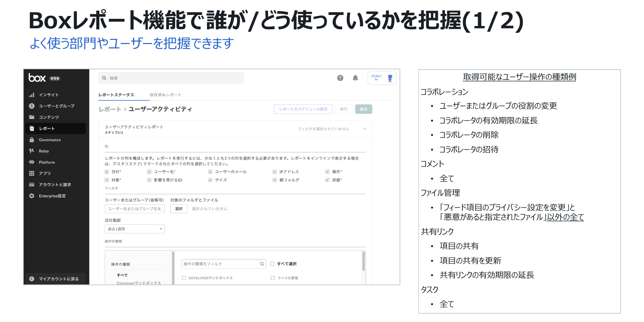The height and width of the screenshot is (322, 644).
Task: Select the Relay icon in sidebar
Action: click(x=32, y=151)
